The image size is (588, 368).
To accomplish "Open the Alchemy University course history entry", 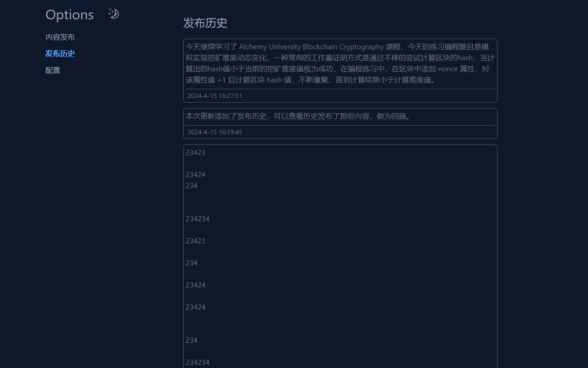I will click(340, 63).
